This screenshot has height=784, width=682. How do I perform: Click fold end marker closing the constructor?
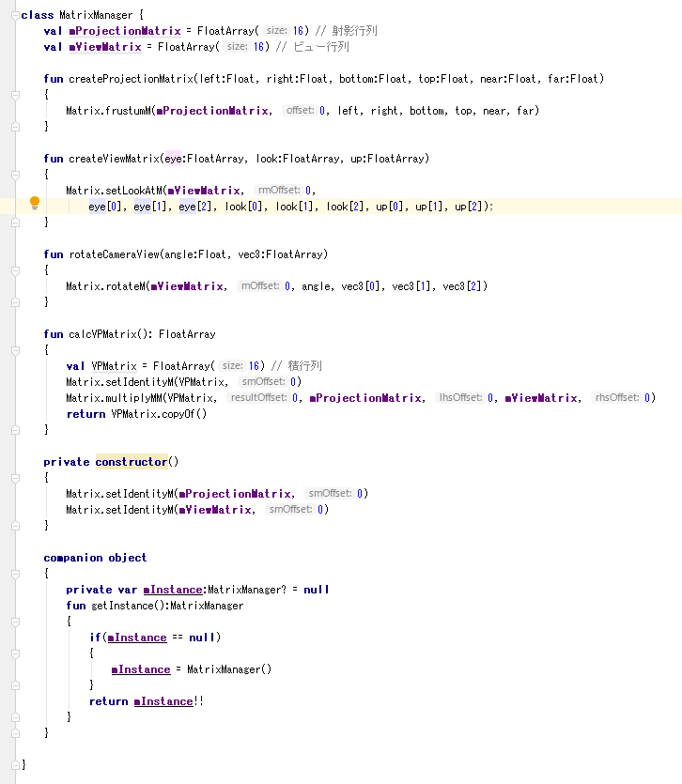16,526
